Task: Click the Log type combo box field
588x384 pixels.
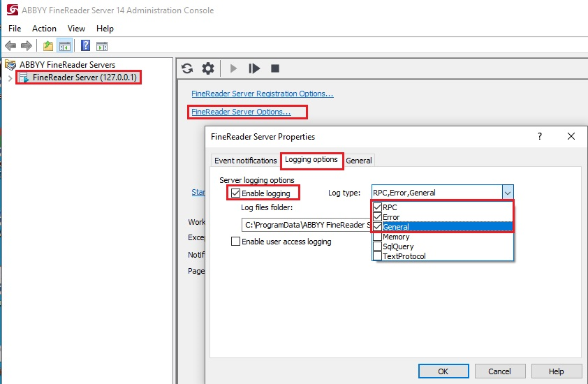Action: coord(437,193)
